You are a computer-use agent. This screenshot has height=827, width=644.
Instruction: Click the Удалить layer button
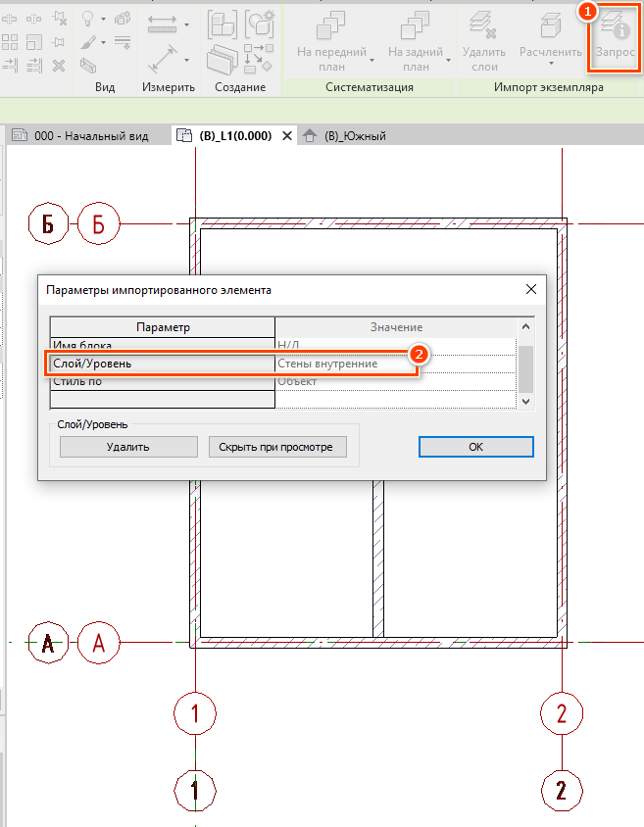pos(128,447)
